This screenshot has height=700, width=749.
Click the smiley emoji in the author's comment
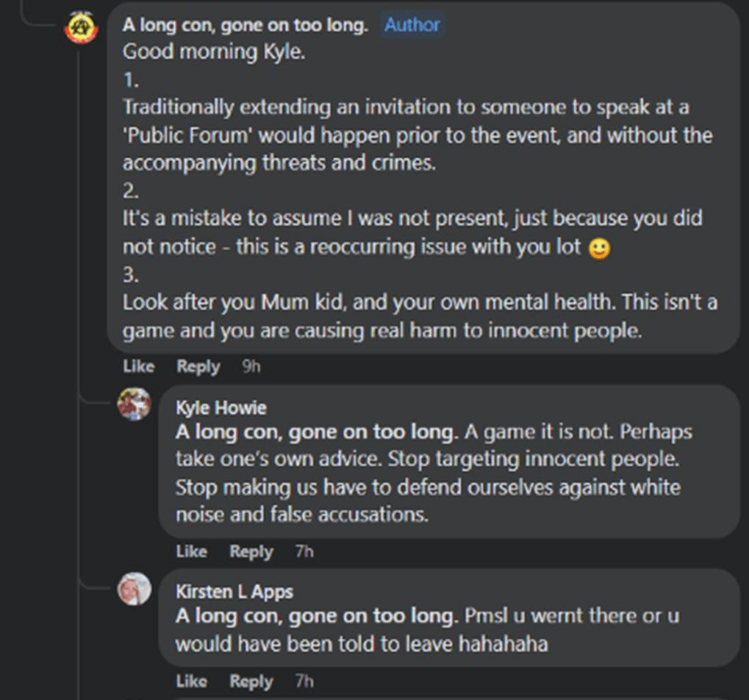click(600, 248)
